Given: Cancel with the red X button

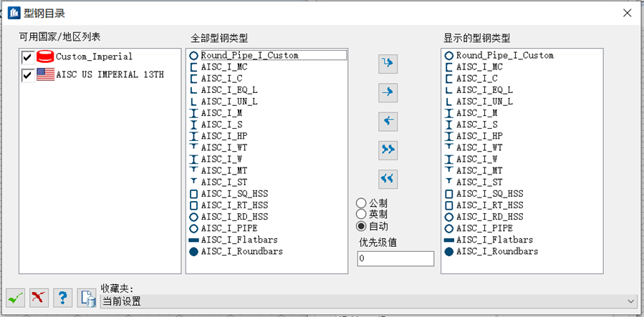Looking at the screenshot, I should (x=39, y=298).
